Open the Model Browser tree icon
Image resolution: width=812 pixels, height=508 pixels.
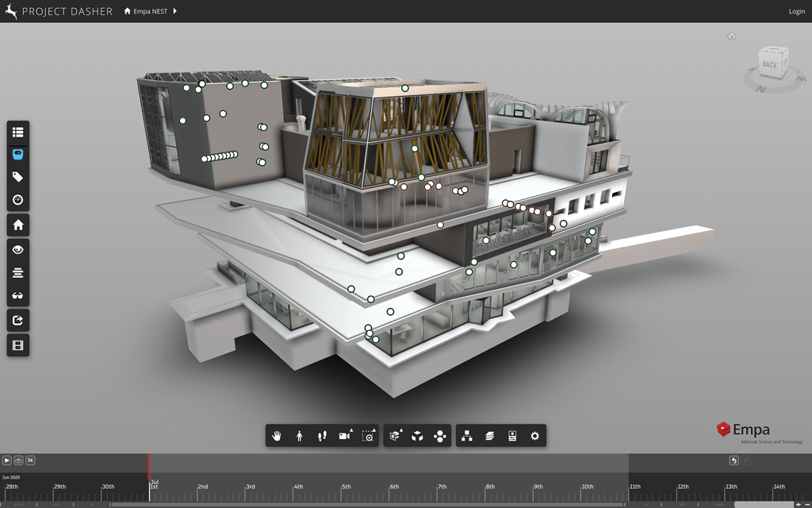pos(467,436)
